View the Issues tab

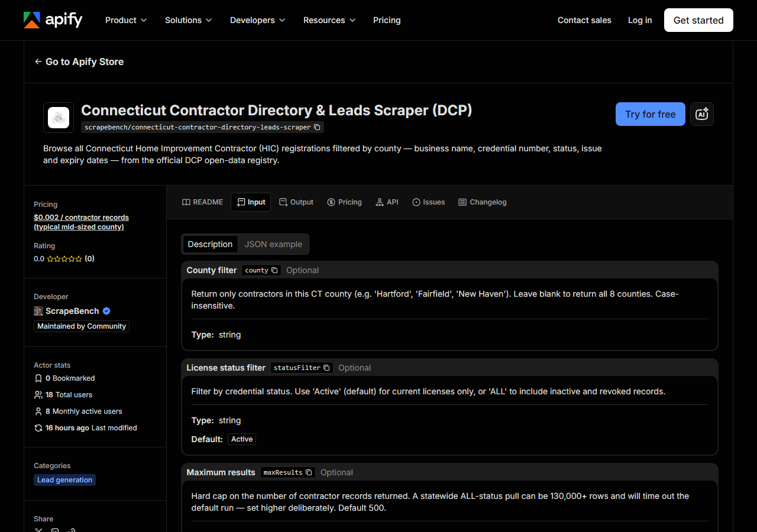click(428, 202)
